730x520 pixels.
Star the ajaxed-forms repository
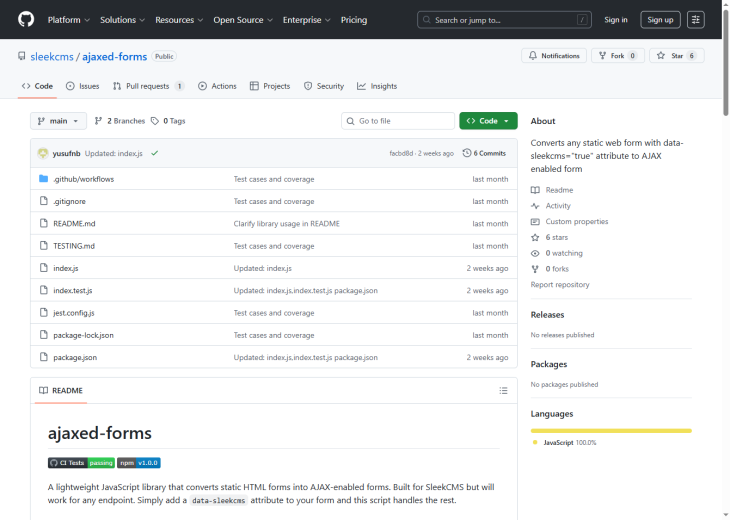click(x=676, y=56)
